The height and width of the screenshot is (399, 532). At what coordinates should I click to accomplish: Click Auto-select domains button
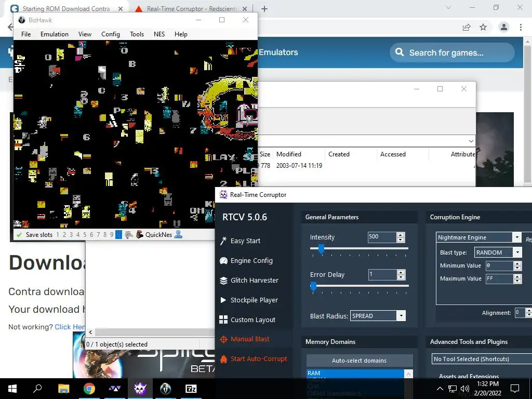(x=360, y=361)
